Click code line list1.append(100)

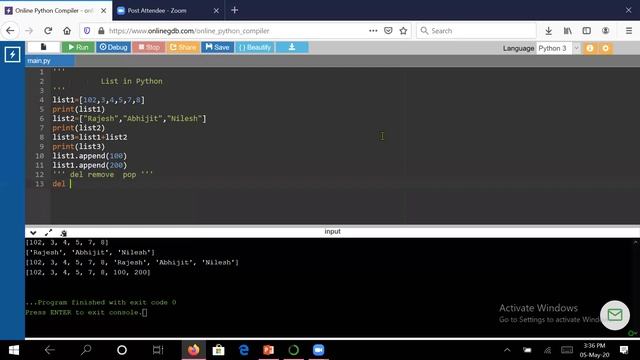coord(90,156)
